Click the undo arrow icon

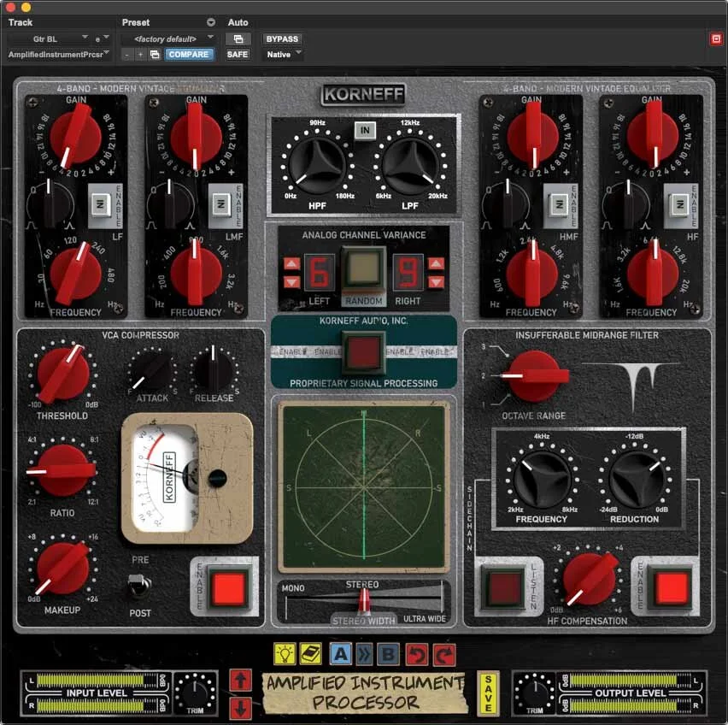[416, 655]
